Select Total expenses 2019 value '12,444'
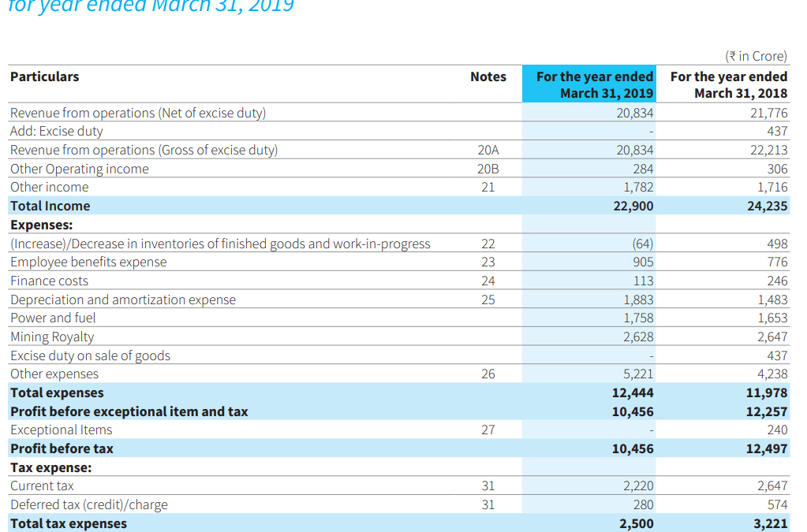Viewport: 807px width, 532px height. [x=633, y=392]
